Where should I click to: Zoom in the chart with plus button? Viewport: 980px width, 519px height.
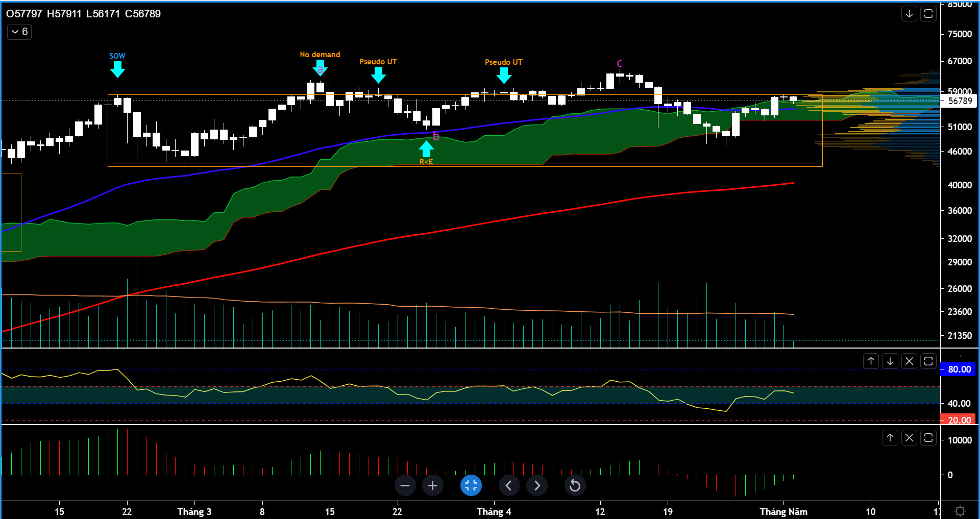pos(432,485)
